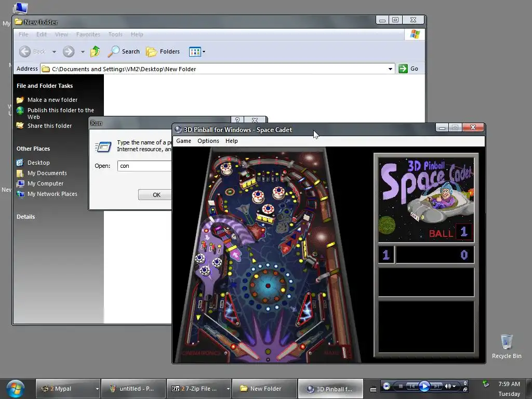Skip to previous track in taskbar player

[412, 386]
